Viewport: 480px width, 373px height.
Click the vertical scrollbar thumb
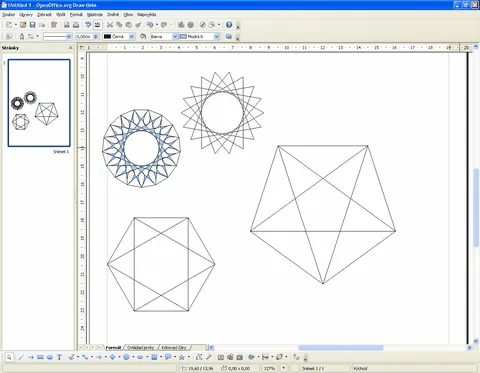[476, 208]
